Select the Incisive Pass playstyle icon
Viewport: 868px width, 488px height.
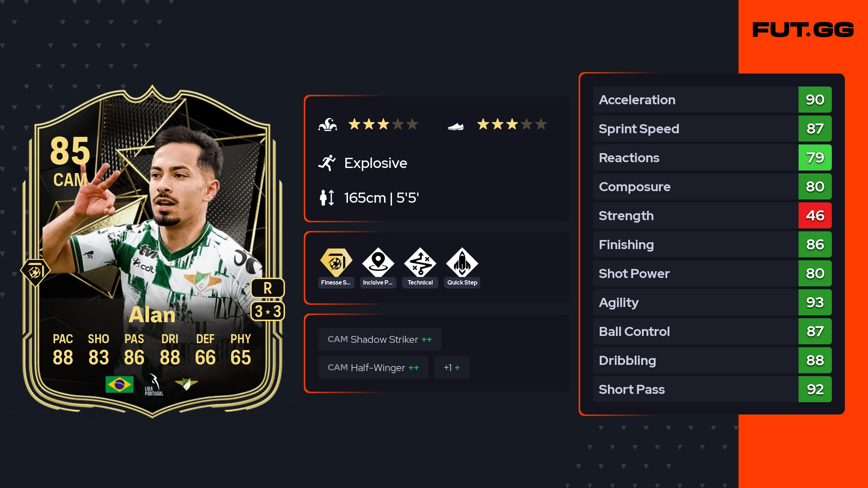point(378,262)
